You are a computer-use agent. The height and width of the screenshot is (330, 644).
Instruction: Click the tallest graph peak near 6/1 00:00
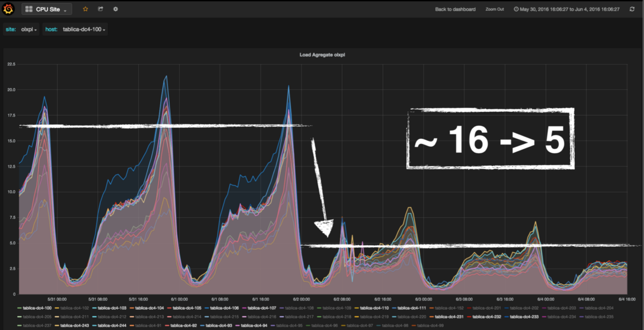167,76
